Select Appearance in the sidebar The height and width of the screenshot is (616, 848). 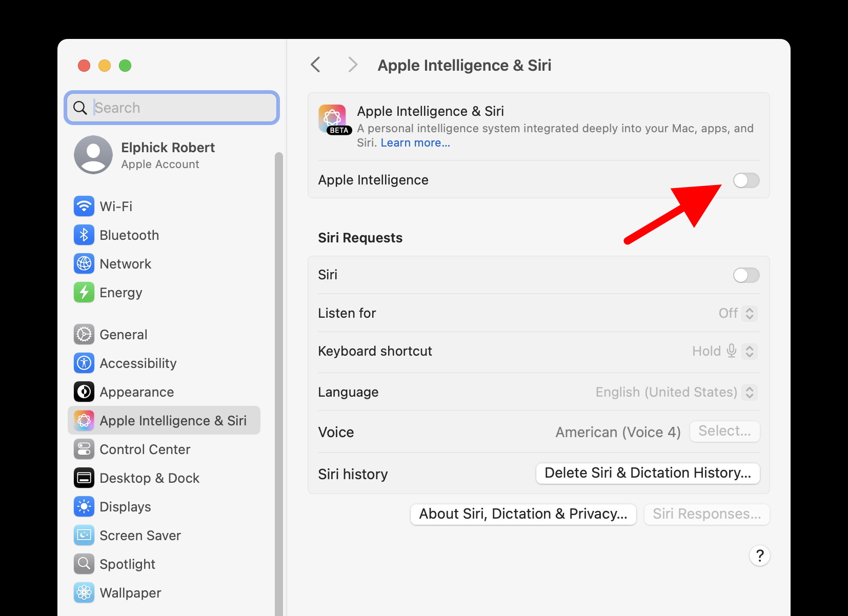coord(164,392)
